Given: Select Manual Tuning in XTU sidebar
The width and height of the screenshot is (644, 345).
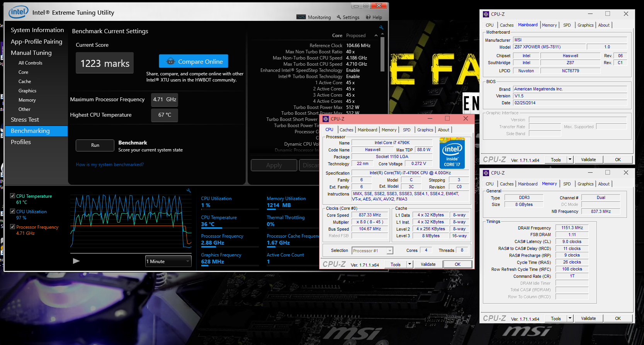Looking at the screenshot, I should click(31, 53).
